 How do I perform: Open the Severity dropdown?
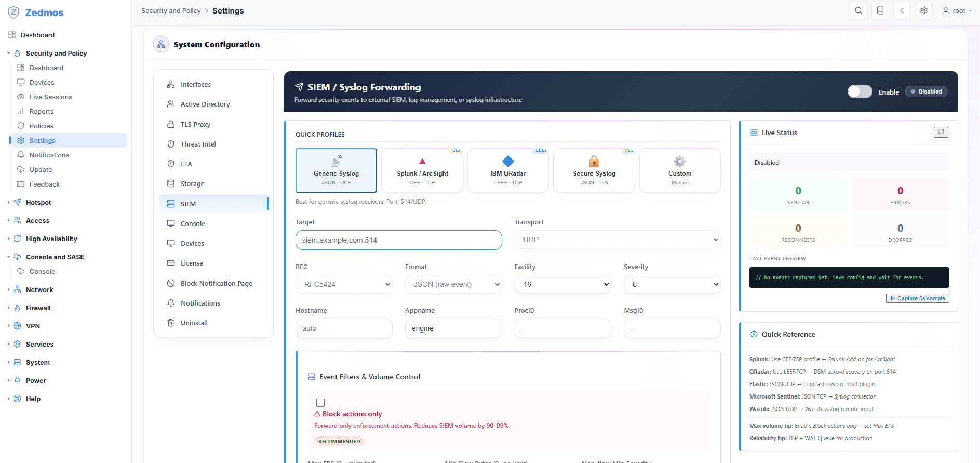pyautogui.click(x=672, y=284)
